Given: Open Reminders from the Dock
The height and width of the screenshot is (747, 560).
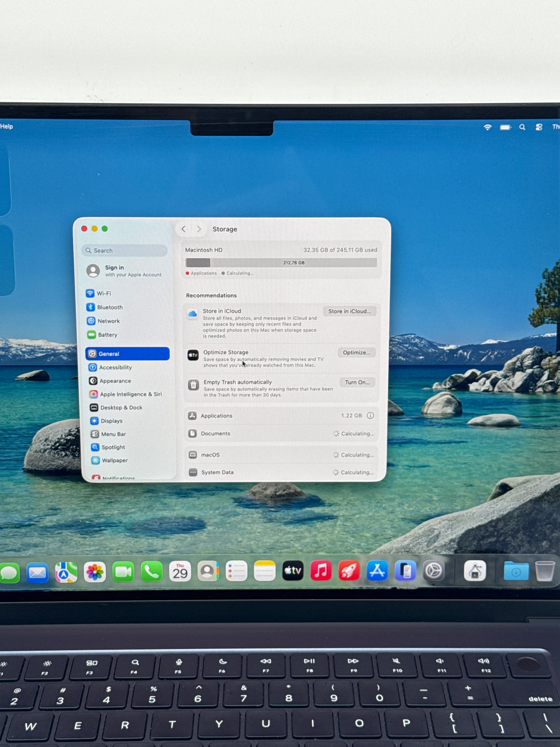Looking at the screenshot, I should [237, 571].
